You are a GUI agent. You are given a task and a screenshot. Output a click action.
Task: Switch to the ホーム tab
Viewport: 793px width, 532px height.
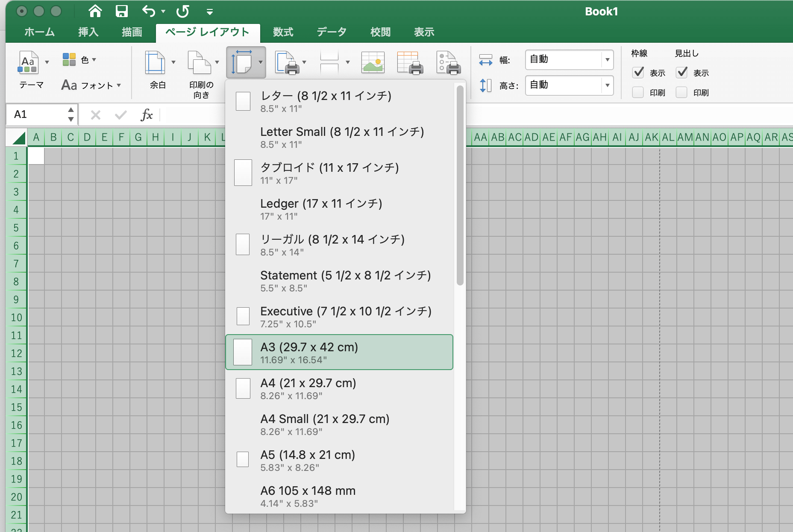click(40, 32)
